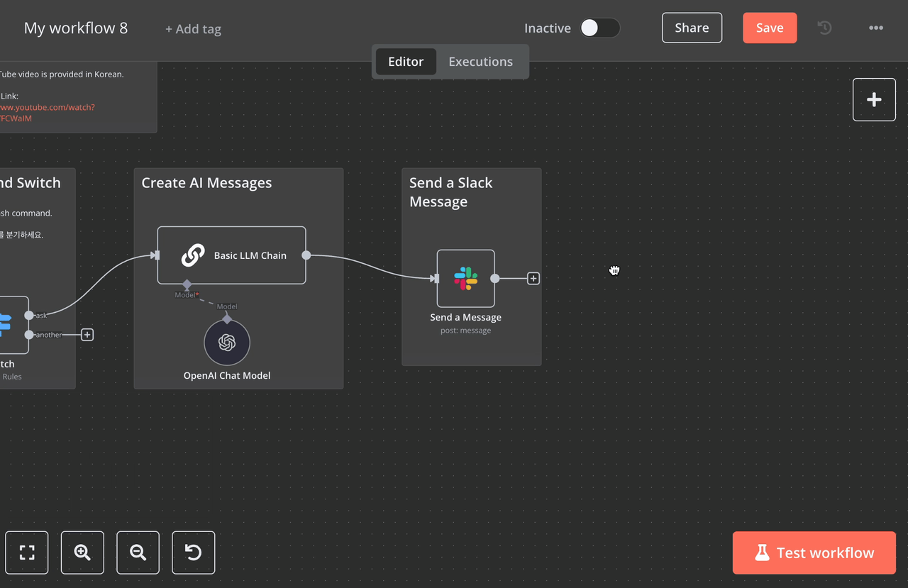Click the Share button
This screenshot has width=908, height=588.
pos(692,28)
